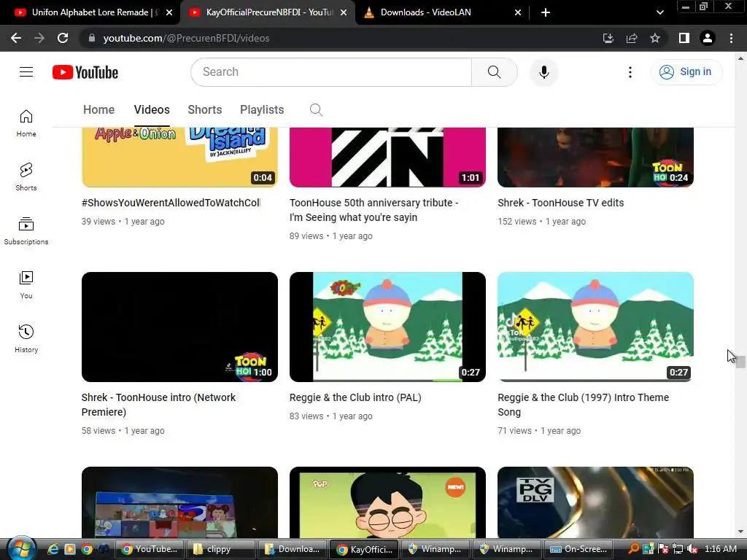747x560 pixels.
Task: Play TV PG DLV thumbnail video
Action: (595, 502)
